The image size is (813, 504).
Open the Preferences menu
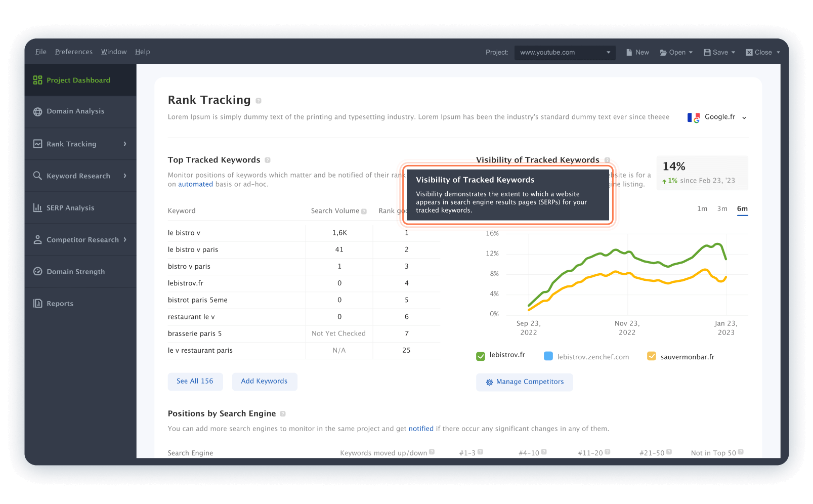[x=74, y=52]
